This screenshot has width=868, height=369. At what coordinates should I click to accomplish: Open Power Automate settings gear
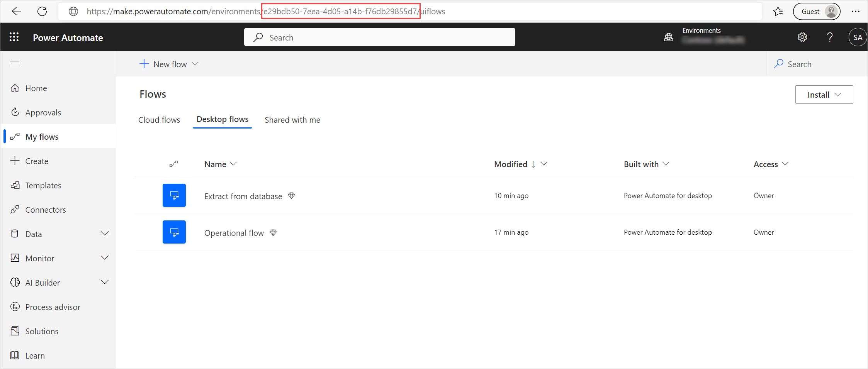[x=802, y=37]
